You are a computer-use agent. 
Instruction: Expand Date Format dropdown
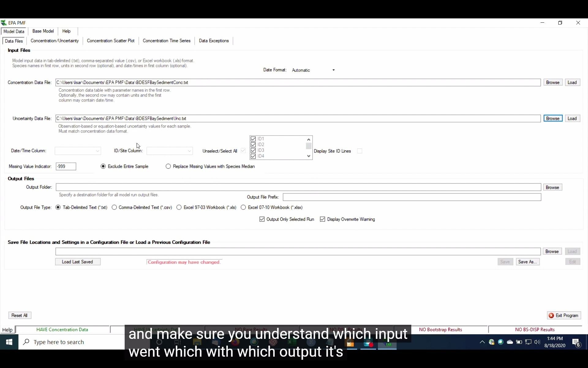pos(333,70)
